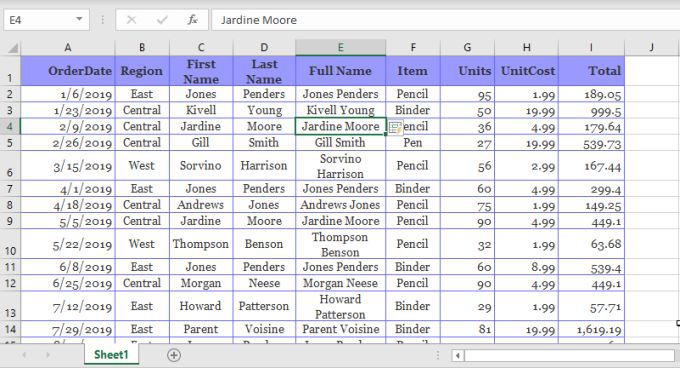Switch to the Sheet1 tab
Viewport: 680px width, 368px height.
pos(111,355)
